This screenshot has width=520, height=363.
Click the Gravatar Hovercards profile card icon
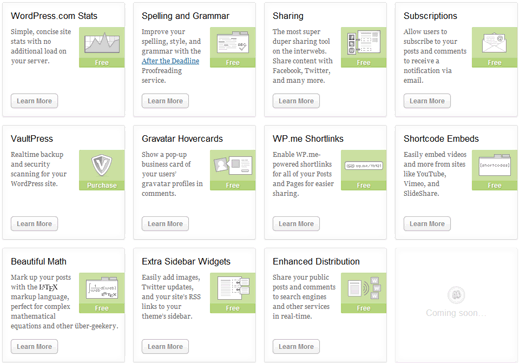[233, 166]
